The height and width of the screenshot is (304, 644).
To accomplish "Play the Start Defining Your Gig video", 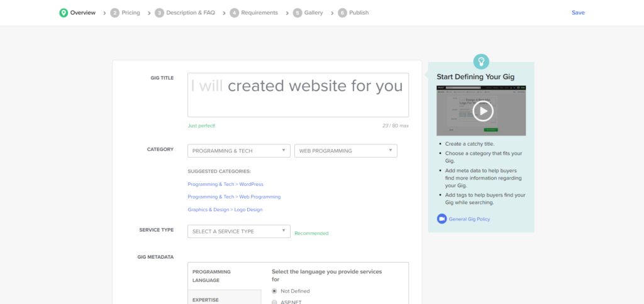I will pos(482,111).
